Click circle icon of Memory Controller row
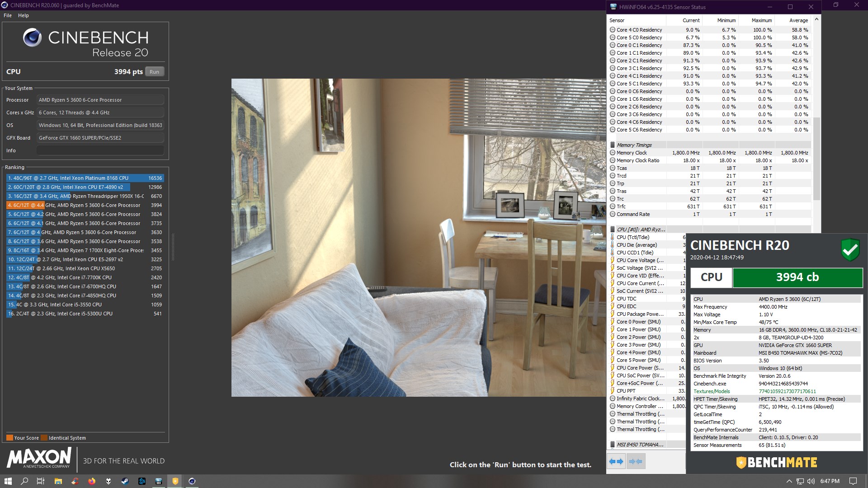Screen dimensions: 868x488 [x=613, y=406]
